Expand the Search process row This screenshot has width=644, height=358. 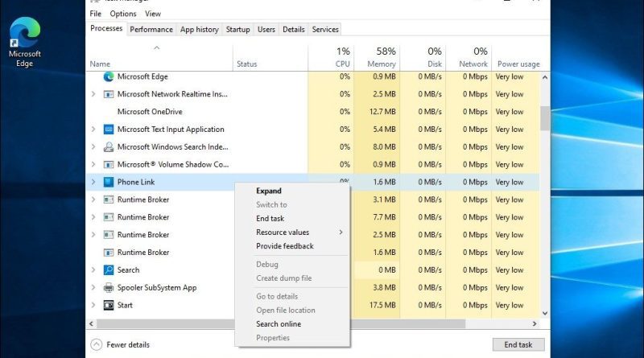[x=93, y=270]
